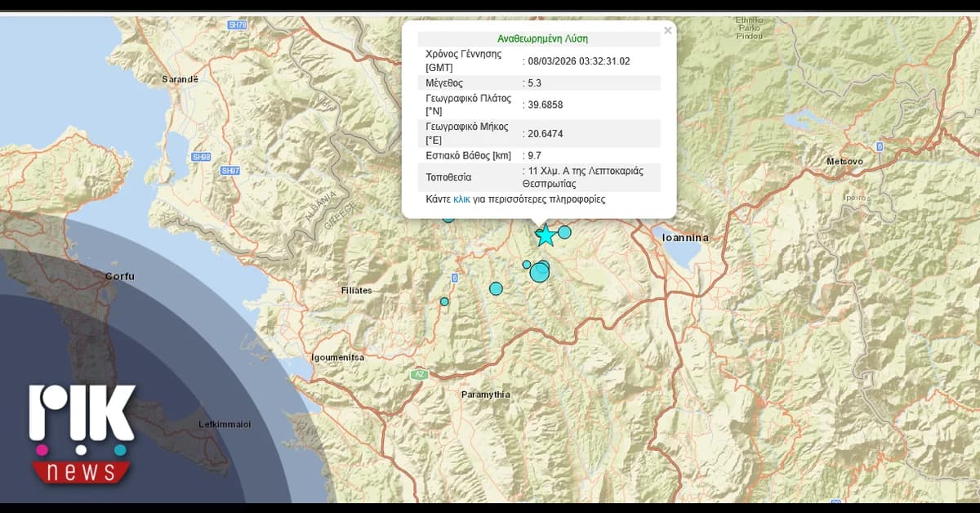Click the location text 11 Χλμ. Α της Λεπτοκαριάς
980x513 pixels.
(586, 172)
